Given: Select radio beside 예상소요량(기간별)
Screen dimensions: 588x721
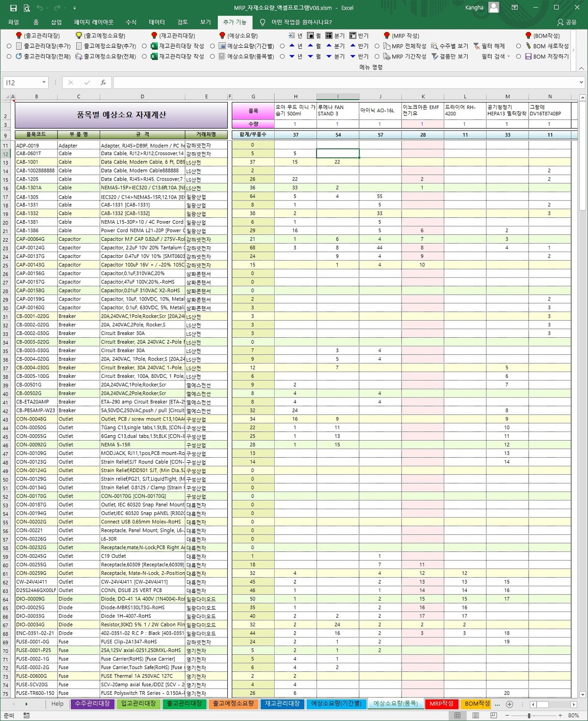Looking at the screenshot, I should tap(212, 46).
